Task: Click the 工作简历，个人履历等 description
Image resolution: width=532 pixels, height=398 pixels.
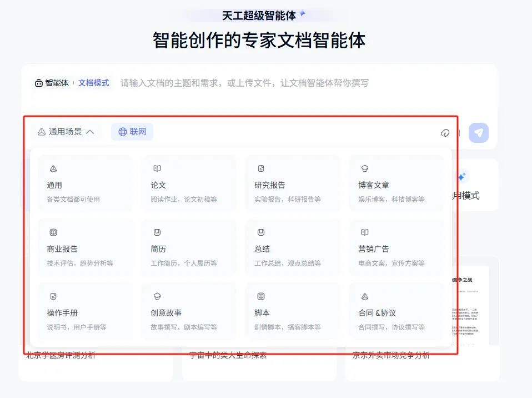Action: [184, 263]
